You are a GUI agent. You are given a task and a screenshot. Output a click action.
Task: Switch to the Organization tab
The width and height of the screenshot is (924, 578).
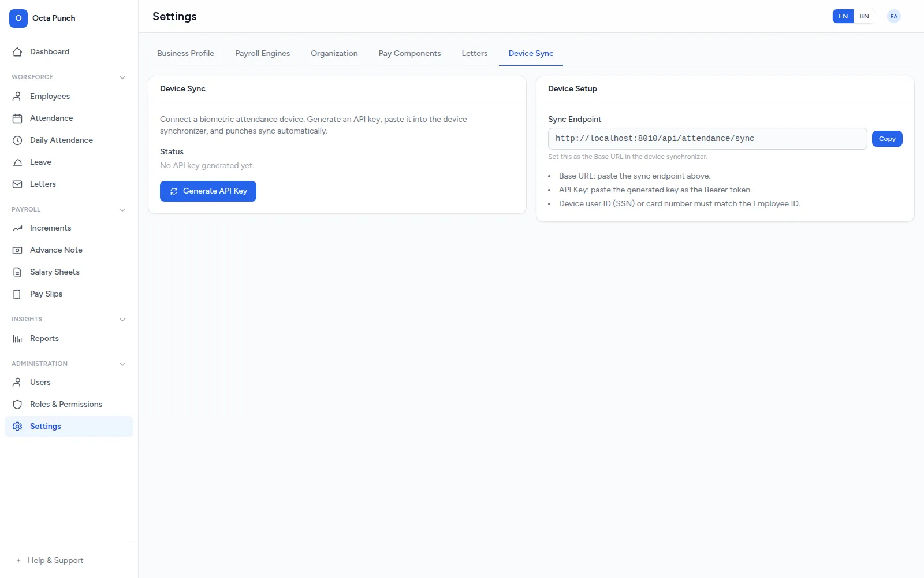point(334,53)
